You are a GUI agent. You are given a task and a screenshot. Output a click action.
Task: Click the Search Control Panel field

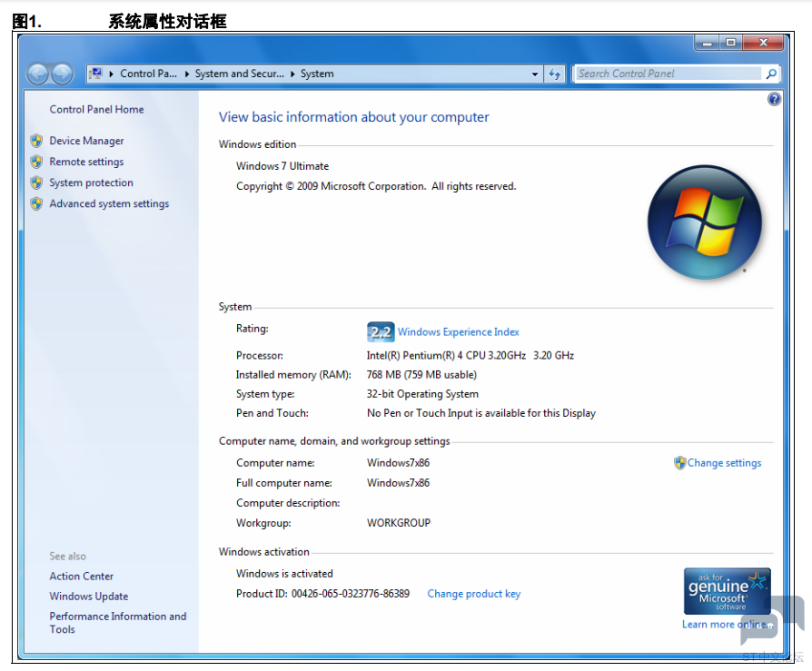point(669,74)
